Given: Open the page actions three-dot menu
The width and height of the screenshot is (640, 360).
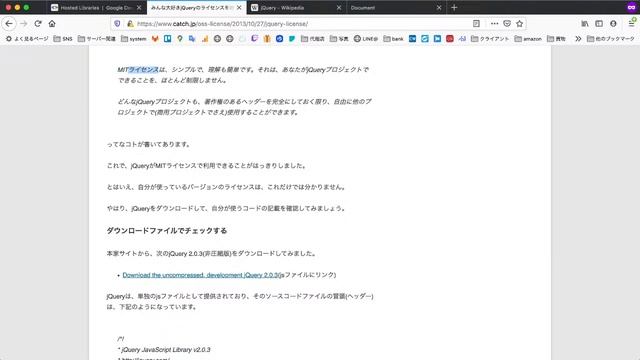Looking at the screenshot, I should pyautogui.click(x=494, y=24).
